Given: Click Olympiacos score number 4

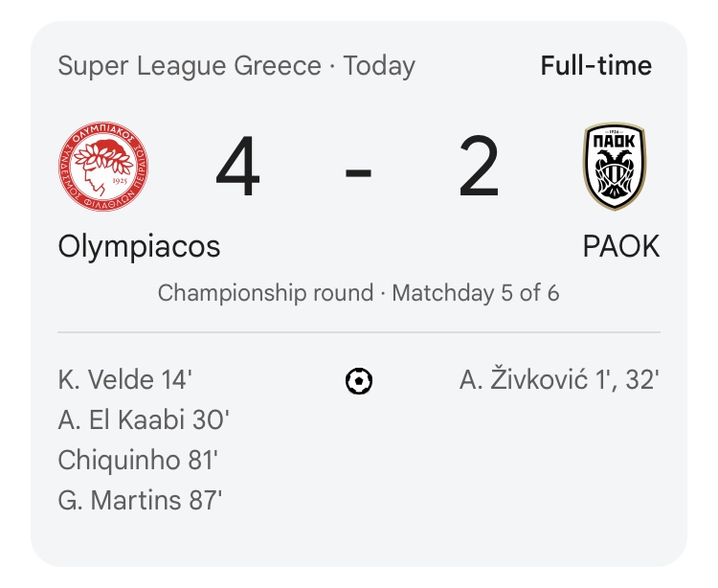Looking at the screenshot, I should pos(237,169).
